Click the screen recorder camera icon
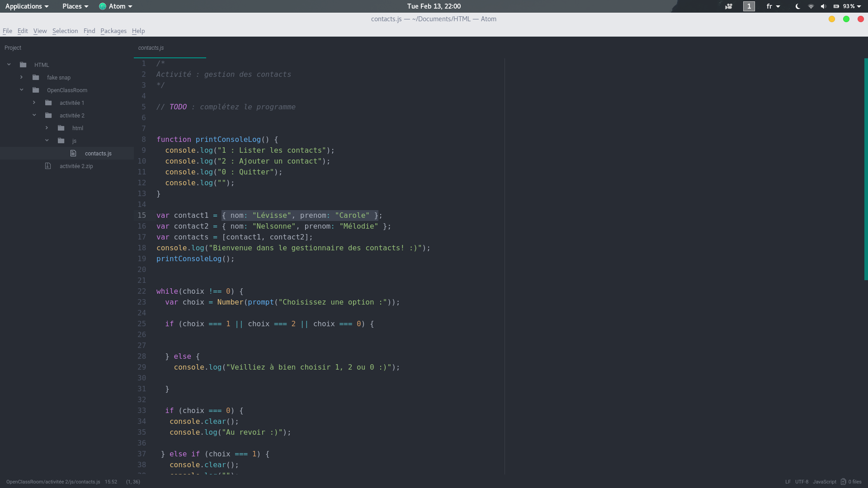The image size is (868, 488). 728,6
